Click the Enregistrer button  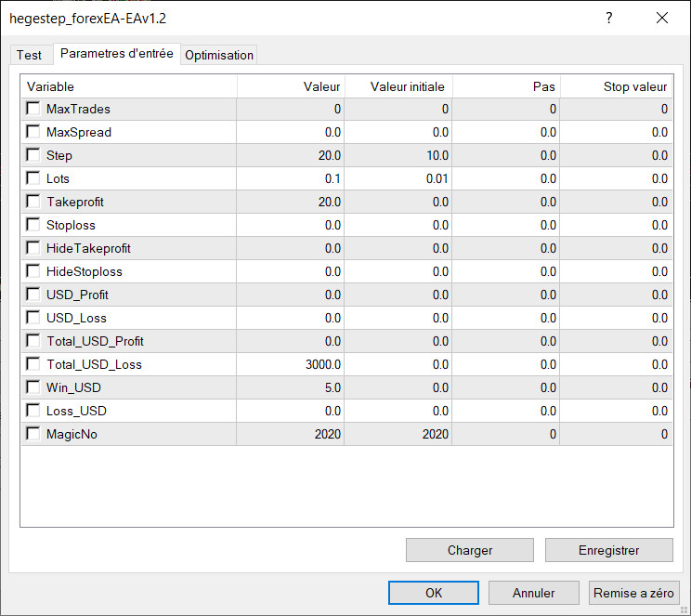(608, 550)
